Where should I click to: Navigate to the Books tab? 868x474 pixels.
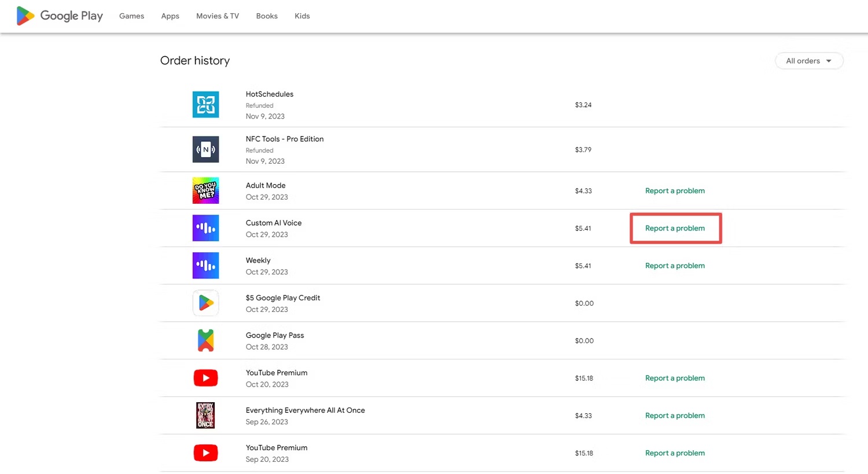click(x=267, y=16)
